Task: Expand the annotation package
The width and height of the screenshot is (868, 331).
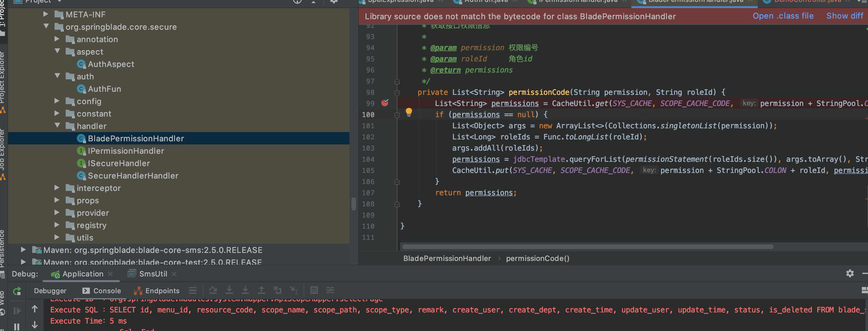Action: pyautogui.click(x=57, y=39)
